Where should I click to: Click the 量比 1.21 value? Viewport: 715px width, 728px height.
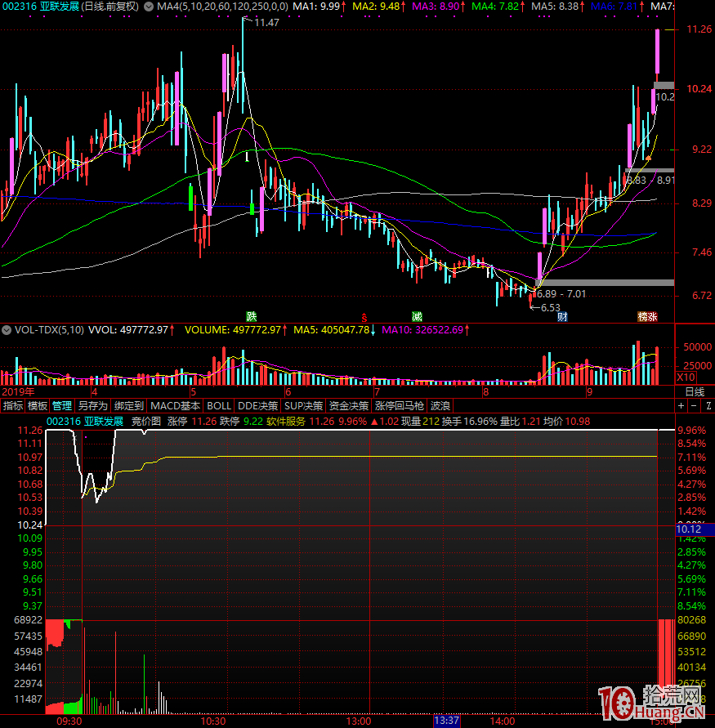pyautogui.click(x=520, y=422)
